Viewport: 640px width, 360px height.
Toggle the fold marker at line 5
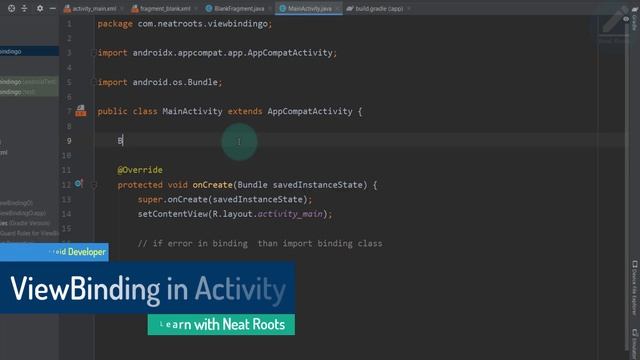pos(93,82)
